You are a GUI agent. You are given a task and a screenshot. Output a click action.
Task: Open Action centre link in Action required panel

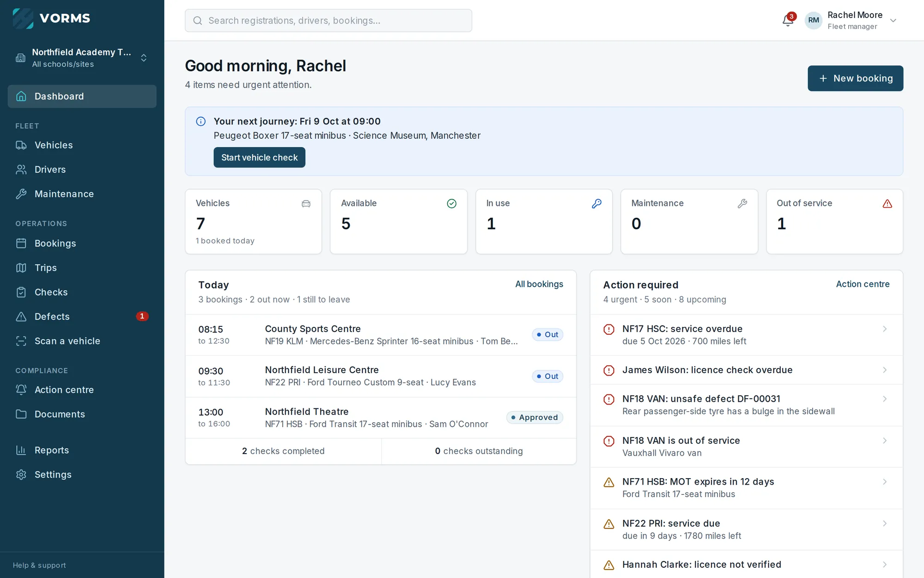click(x=863, y=284)
